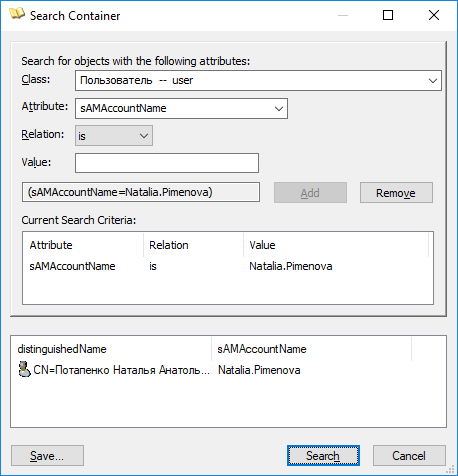Click the Value column header in criteria list
Screen dimensions: 458x476
[336, 245]
